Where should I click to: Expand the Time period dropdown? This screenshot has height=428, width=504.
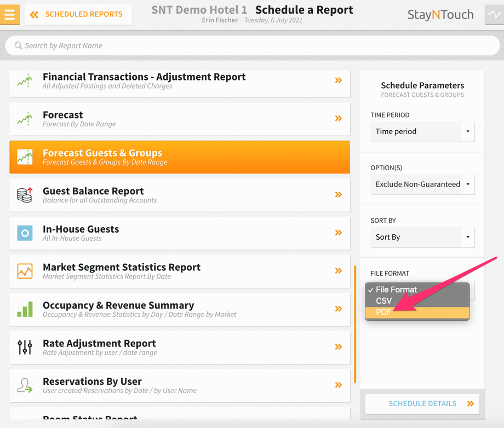tap(422, 132)
